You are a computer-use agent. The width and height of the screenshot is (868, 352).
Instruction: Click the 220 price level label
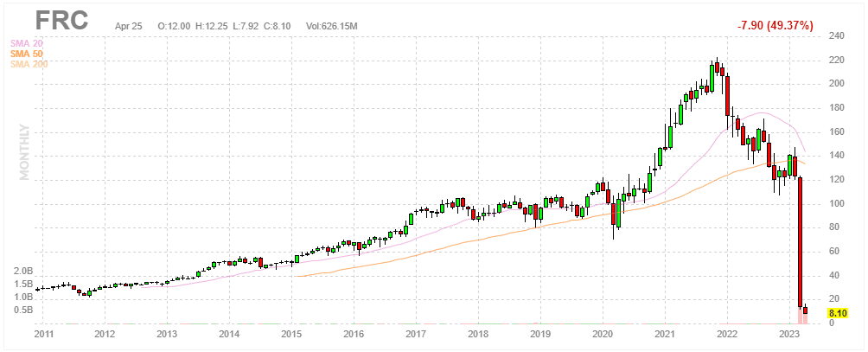(x=836, y=60)
